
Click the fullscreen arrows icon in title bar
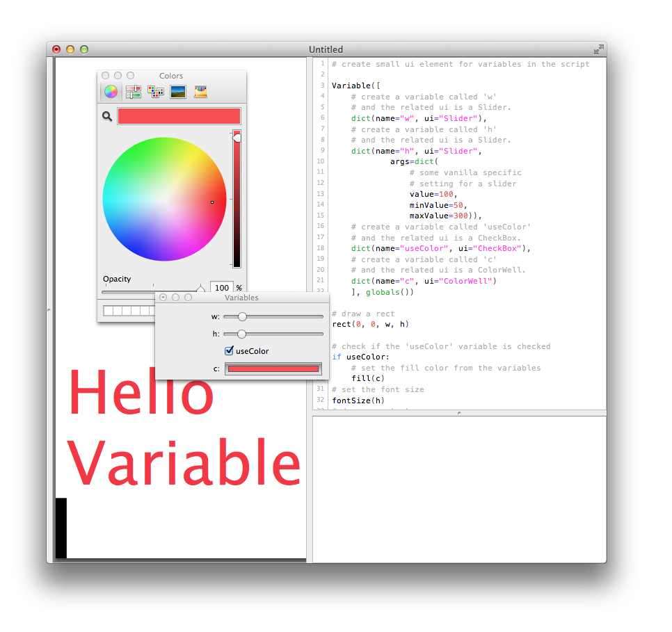tap(598, 49)
